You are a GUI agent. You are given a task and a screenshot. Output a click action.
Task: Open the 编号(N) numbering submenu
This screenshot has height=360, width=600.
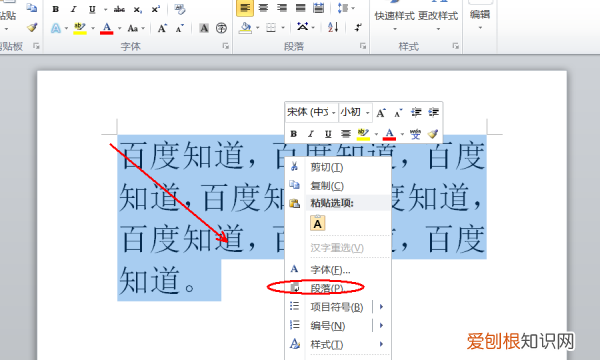pos(338,326)
